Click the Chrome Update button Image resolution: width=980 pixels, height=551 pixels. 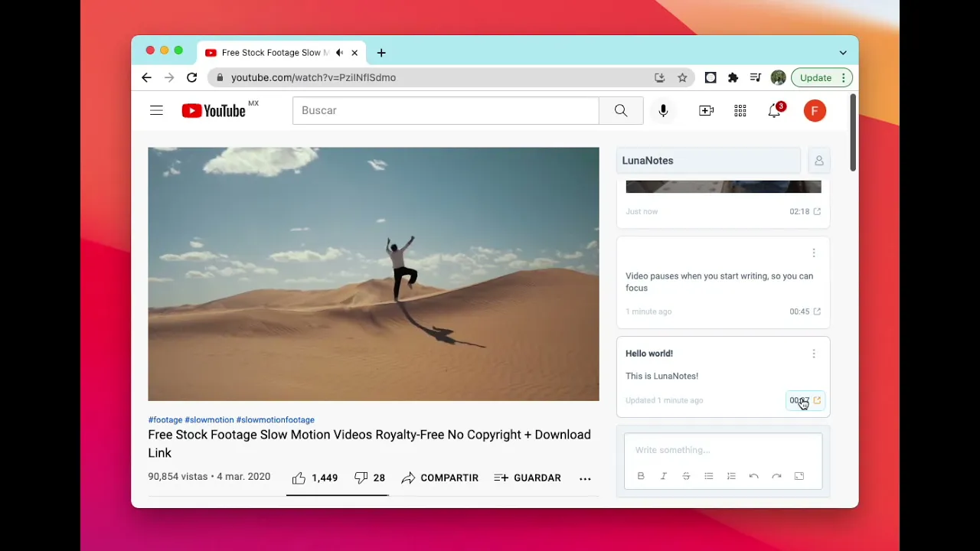point(815,77)
